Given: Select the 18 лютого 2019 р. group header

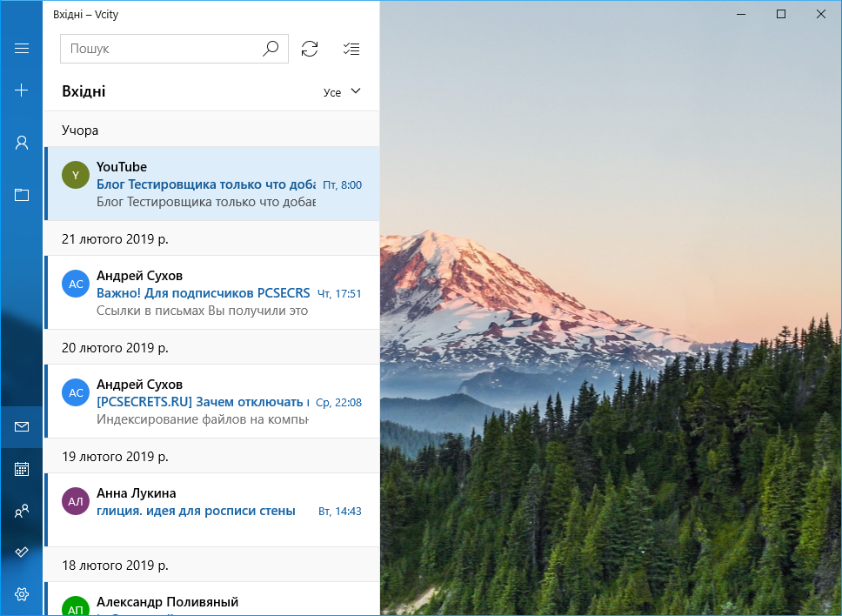Looking at the screenshot, I should (211, 565).
